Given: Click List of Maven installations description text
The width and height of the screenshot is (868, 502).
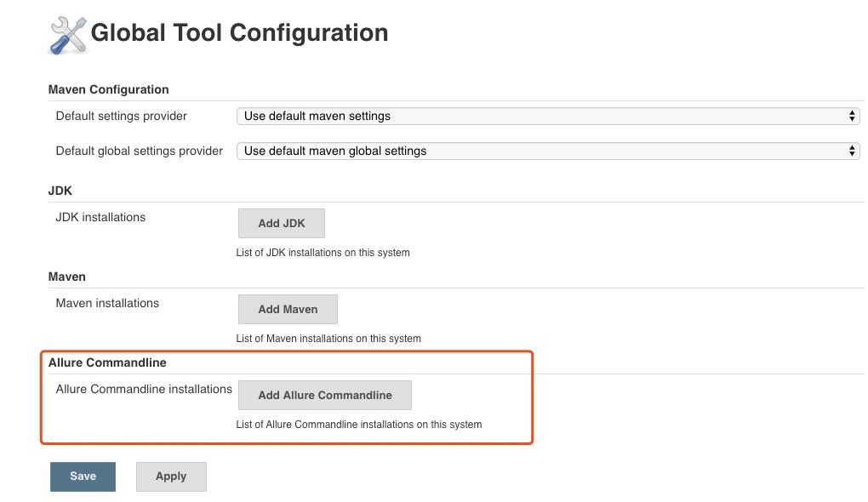Looking at the screenshot, I should 328,339.
